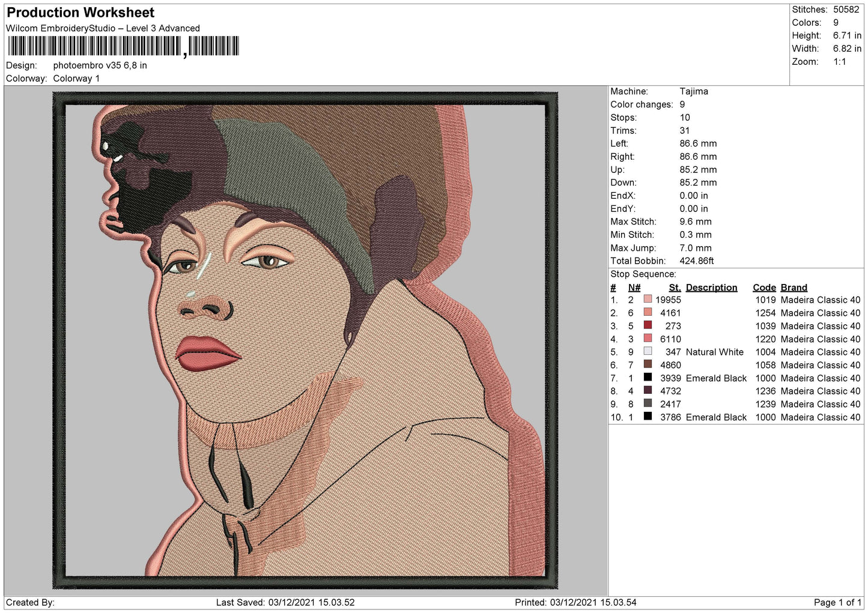
Task: Click the stitch count '6110'
Action: [x=670, y=339]
